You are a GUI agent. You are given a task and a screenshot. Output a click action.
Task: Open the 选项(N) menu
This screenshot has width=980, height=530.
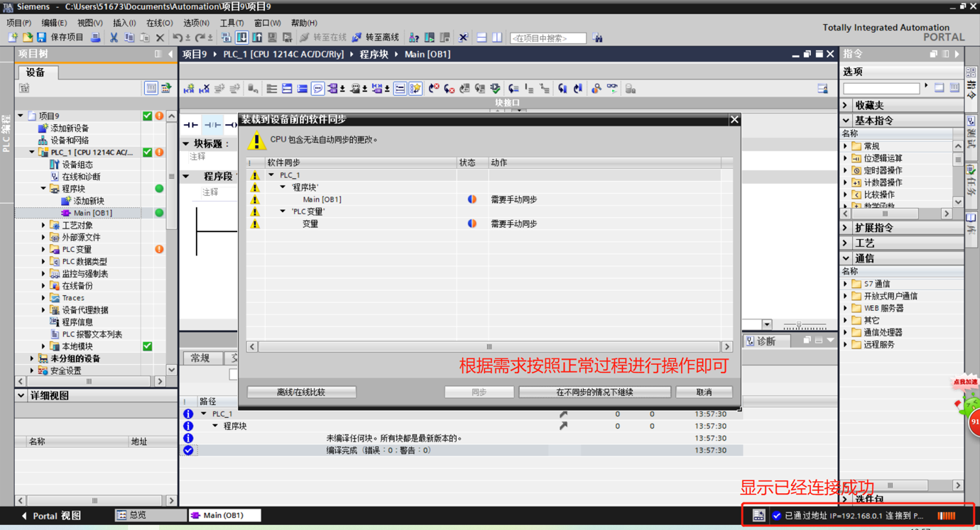click(x=196, y=23)
